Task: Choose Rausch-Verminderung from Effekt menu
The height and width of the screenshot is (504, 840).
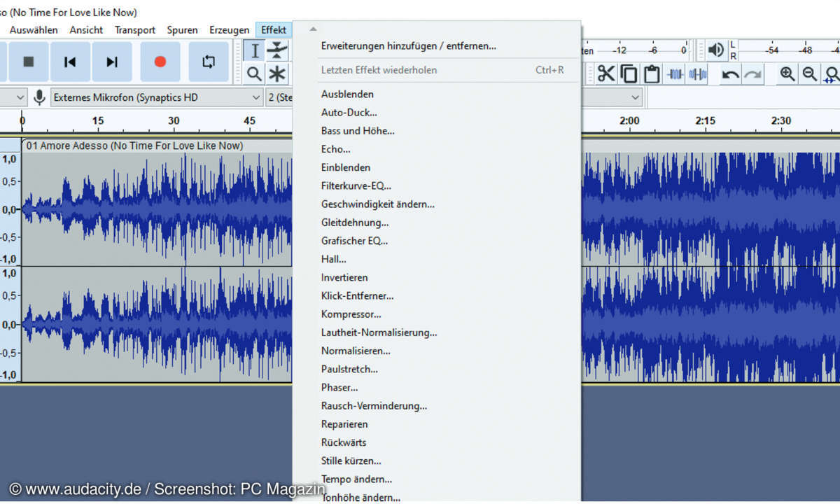Action: click(x=374, y=405)
